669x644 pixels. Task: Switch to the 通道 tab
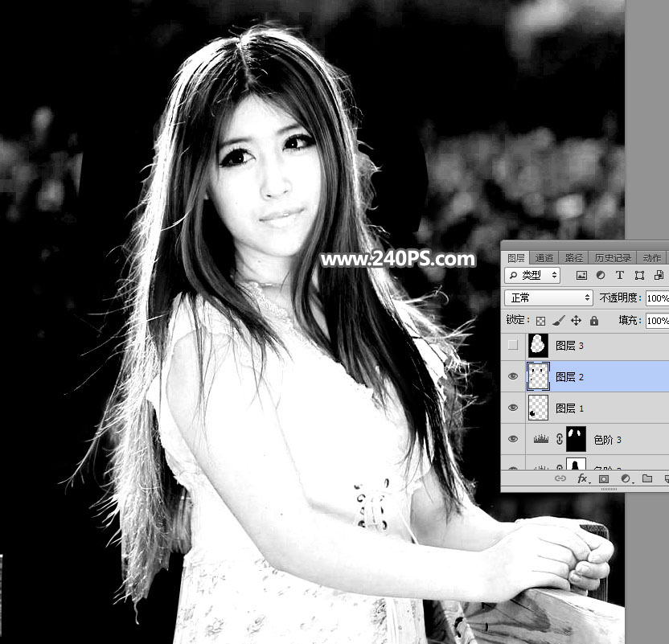544,258
